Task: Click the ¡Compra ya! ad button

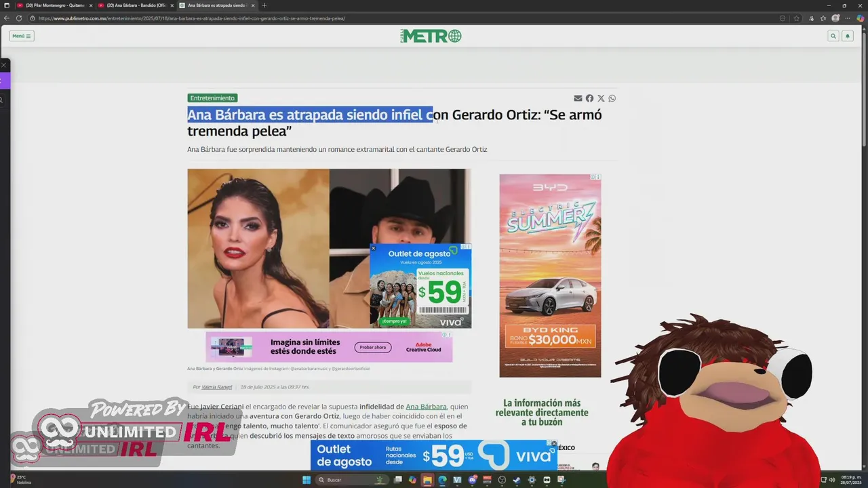Action: point(394,321)
